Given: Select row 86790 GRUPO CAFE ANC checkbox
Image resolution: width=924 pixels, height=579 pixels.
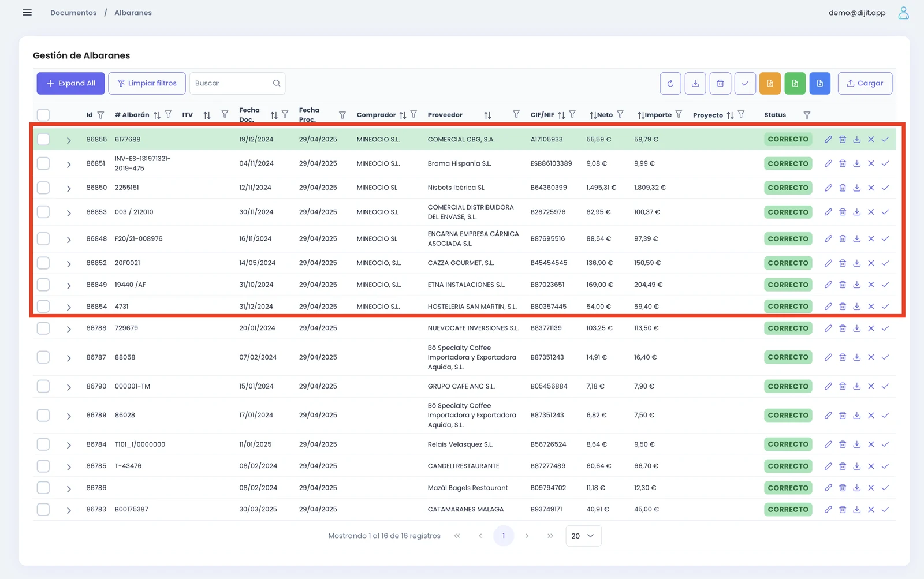Looking at the screenshot, I should pyautogui.click(x=43, y=386).
